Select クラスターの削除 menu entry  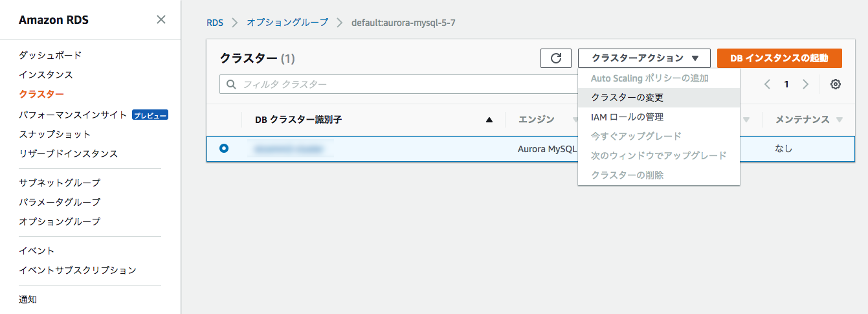click(659, 175)
